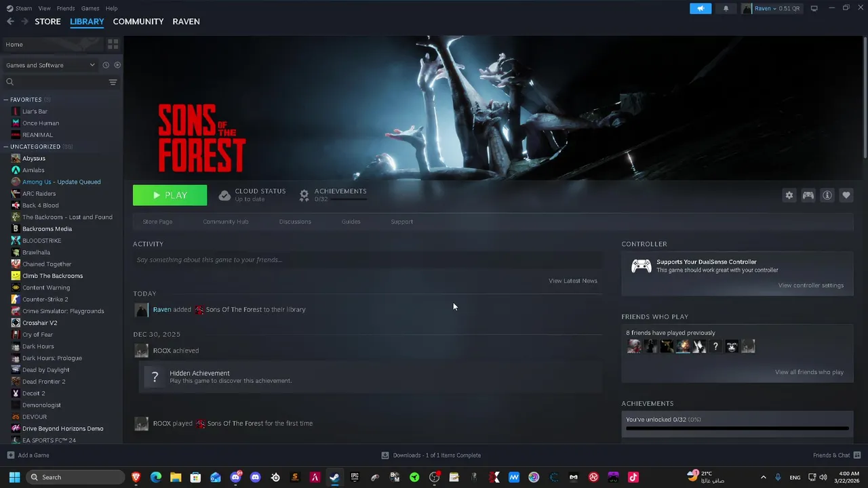Click the cloud status icon
The width and height of the screenshot is (868, 488).
(224, 195)
